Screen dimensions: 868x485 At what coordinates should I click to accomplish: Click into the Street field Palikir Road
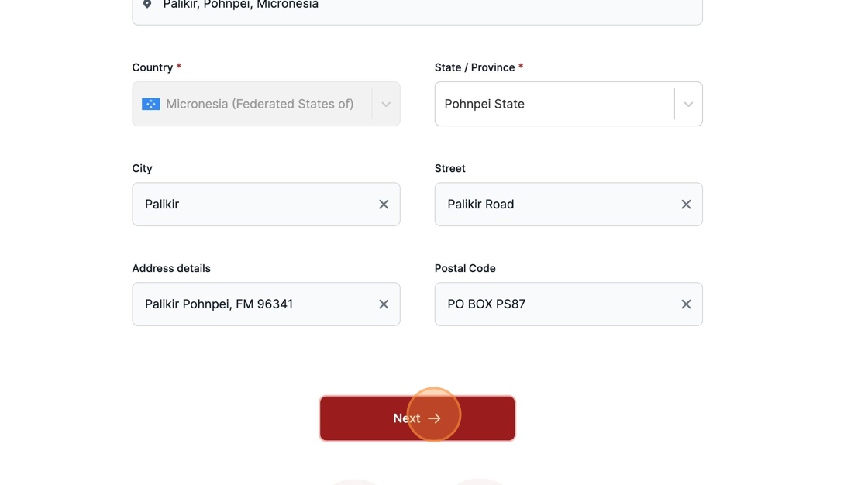tap(569, 205)
